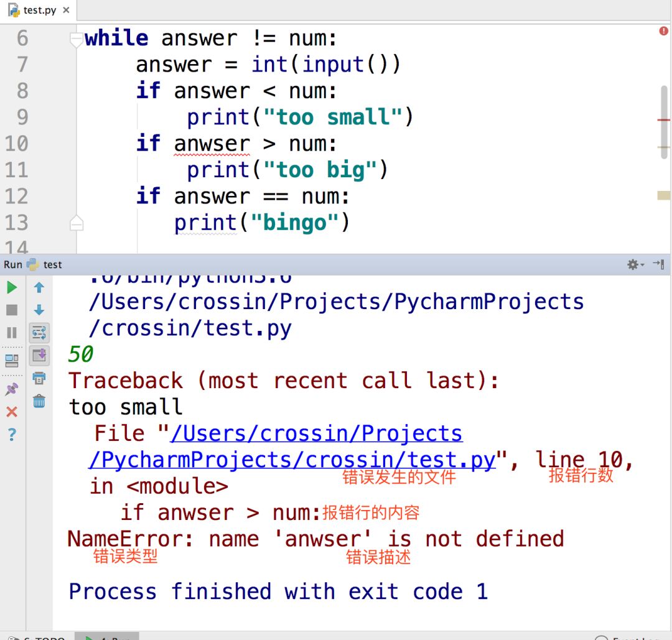This screenshot has width=672, height=640.
Task: Click the red error stripe marker in editor gutter
Action: coord(663,120)
